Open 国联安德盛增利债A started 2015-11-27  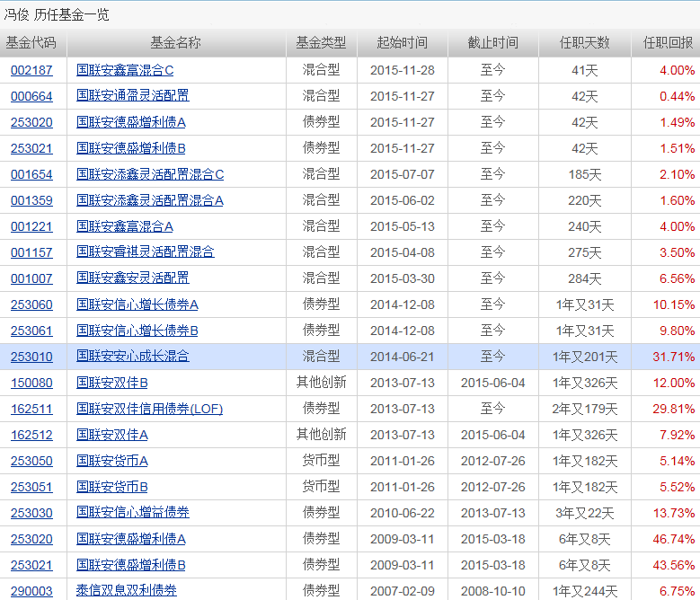pos(131,122)
